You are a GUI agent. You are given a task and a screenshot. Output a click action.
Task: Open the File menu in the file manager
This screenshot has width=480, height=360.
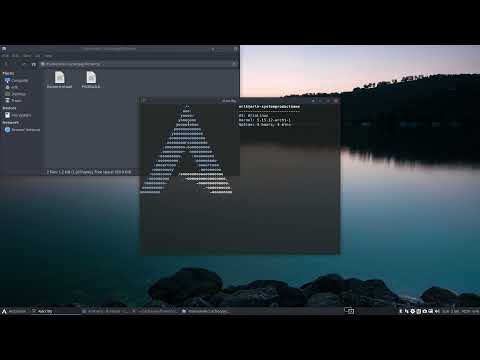(5, 56)
